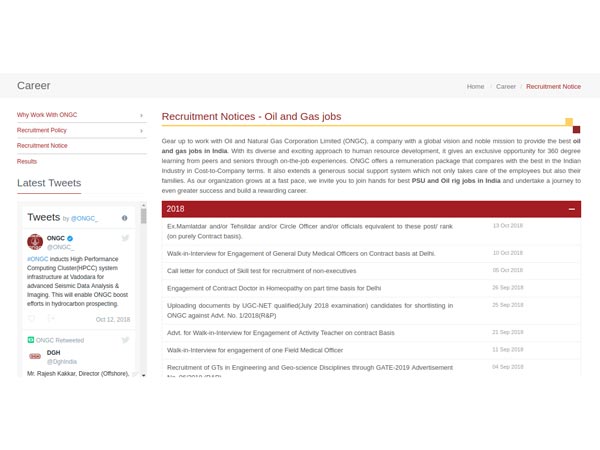Click the #ONGC hashtag in tweet
This screenshot has width=600, height=450.
[38, 259]
